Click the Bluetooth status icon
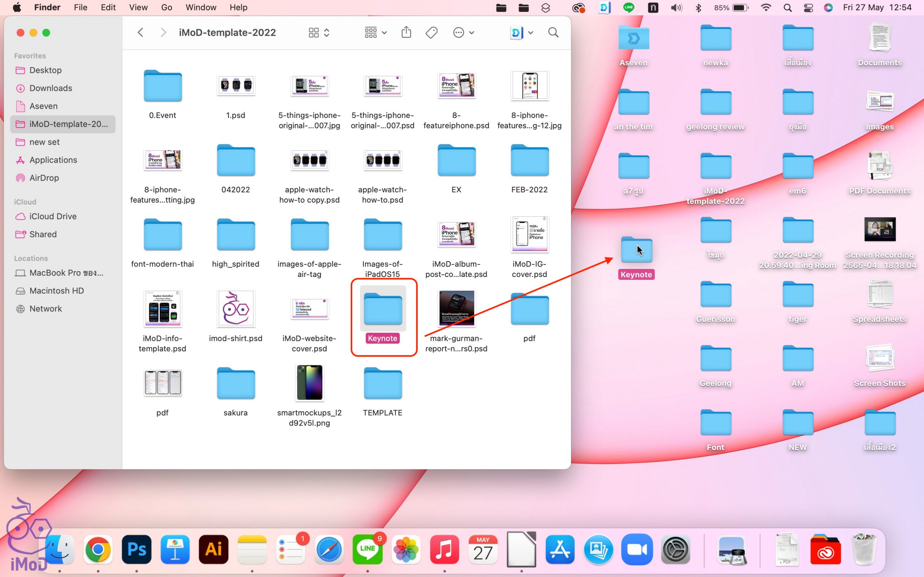This screenshot has width=924, height=577. pos(698,8)
